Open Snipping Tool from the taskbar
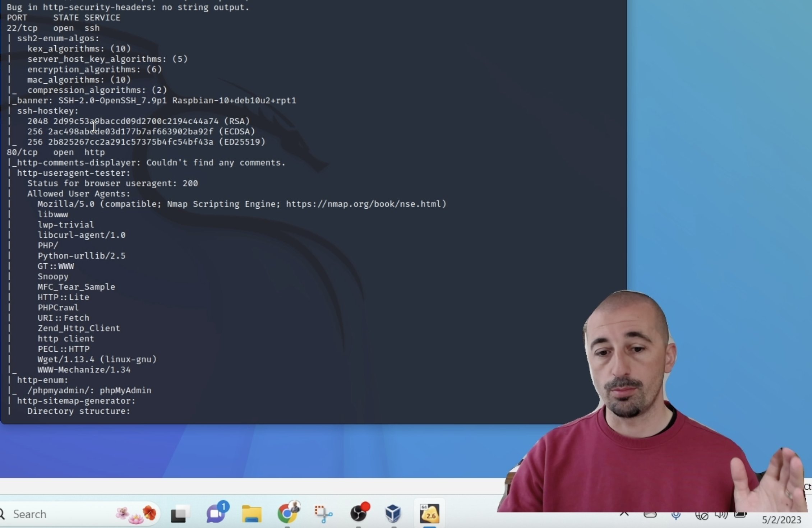 point(323,514)
